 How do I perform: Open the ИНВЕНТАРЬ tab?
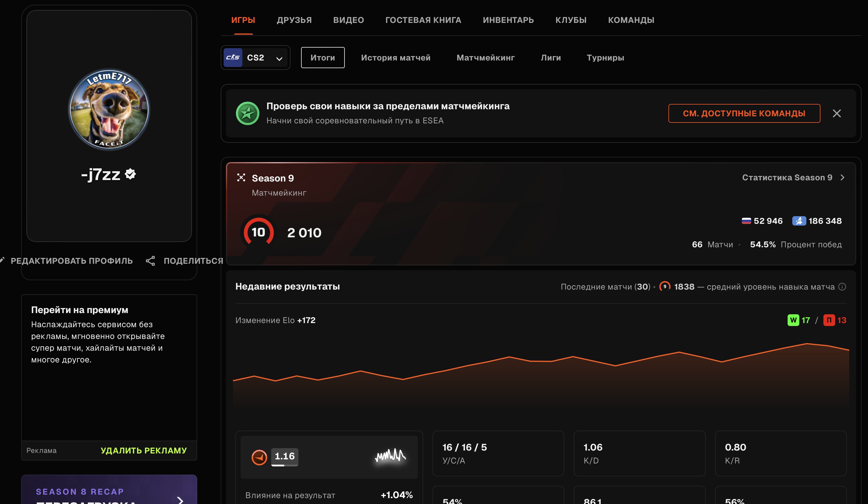pyautogui.click(x=508, y=20)
